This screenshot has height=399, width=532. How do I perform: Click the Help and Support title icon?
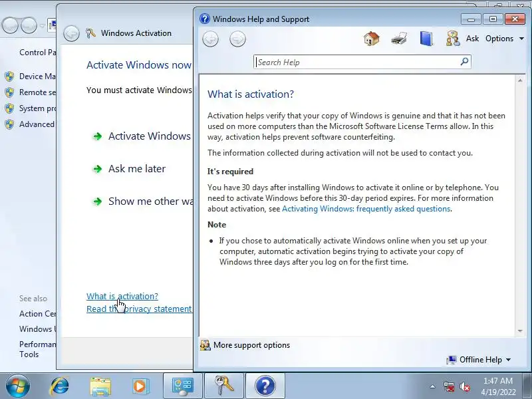(205, 19)
